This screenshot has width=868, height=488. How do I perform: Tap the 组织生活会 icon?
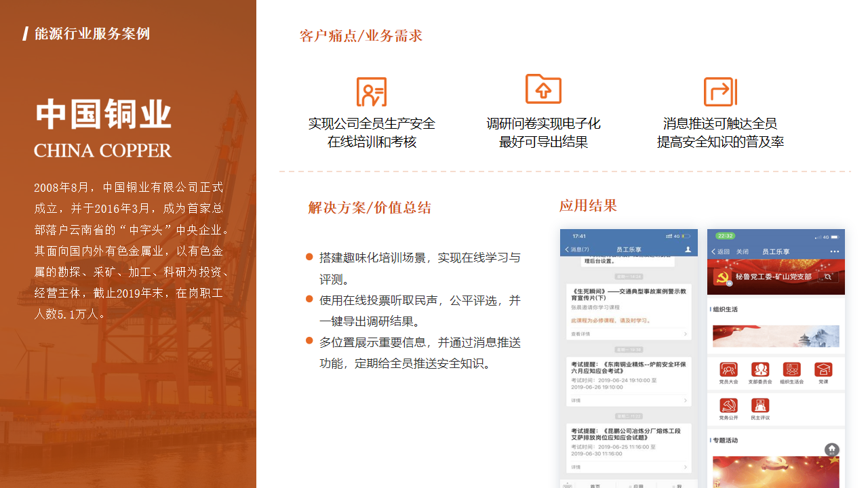[x=792, y=370]
